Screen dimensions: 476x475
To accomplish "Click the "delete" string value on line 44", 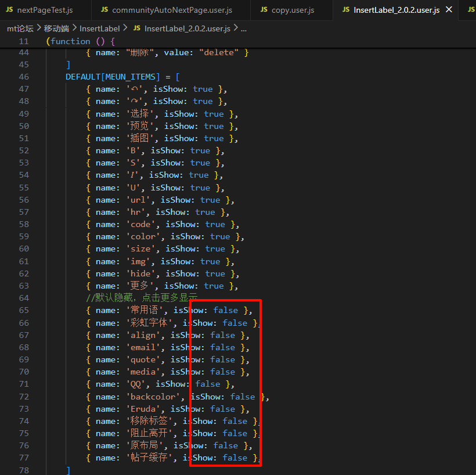I will pos(219,52).
